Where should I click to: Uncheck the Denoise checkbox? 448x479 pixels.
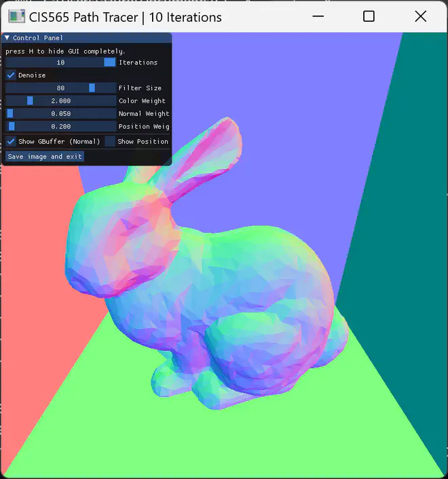11,75
